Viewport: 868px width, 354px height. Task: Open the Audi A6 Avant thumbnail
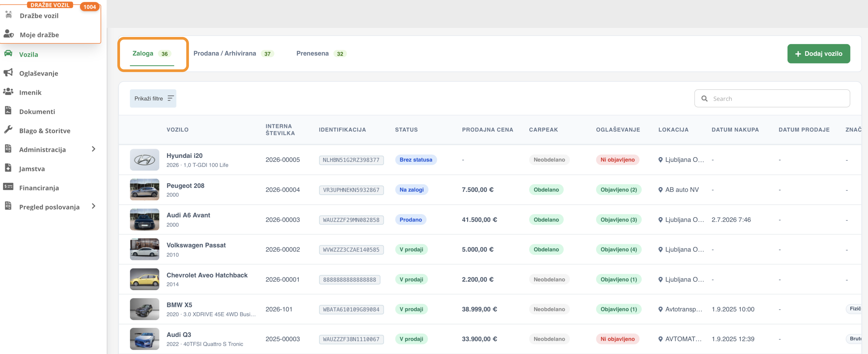tap(144, 220)
